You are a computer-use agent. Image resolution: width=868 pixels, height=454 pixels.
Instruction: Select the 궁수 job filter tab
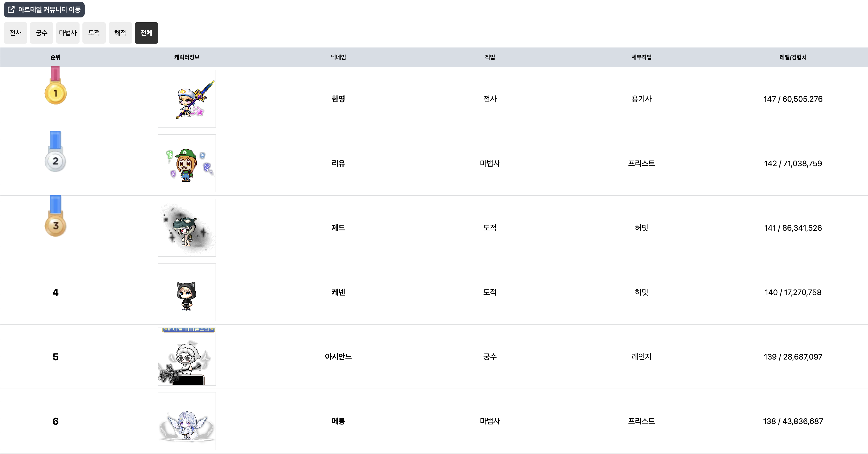pyautogui.click(x=42, y=33)
